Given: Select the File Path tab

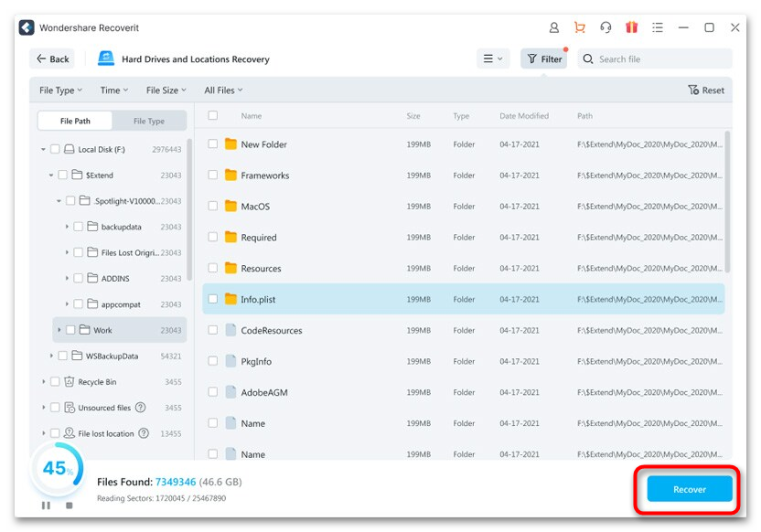Looking at the screenshot, I should pyautogui.click(x=75, y=121).
